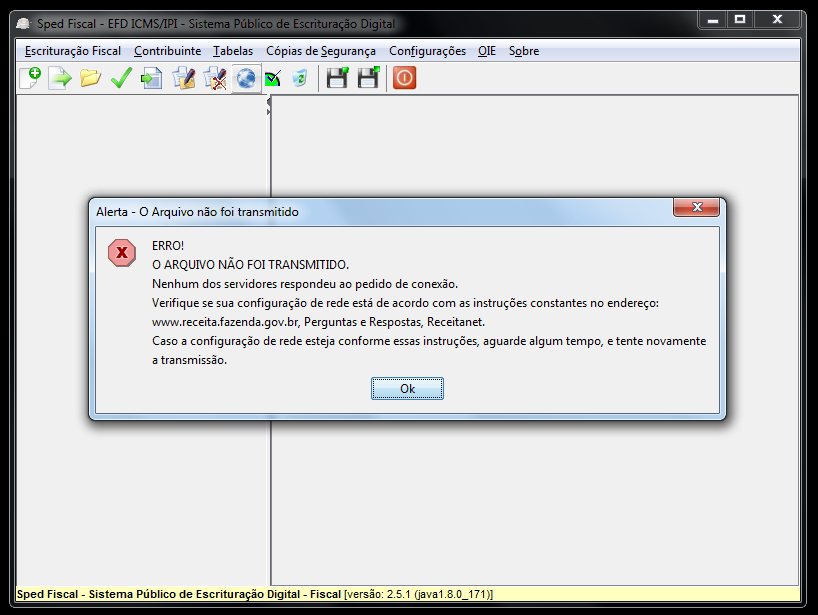Click the recycle bin icon in toolbar

click(300, 78)
